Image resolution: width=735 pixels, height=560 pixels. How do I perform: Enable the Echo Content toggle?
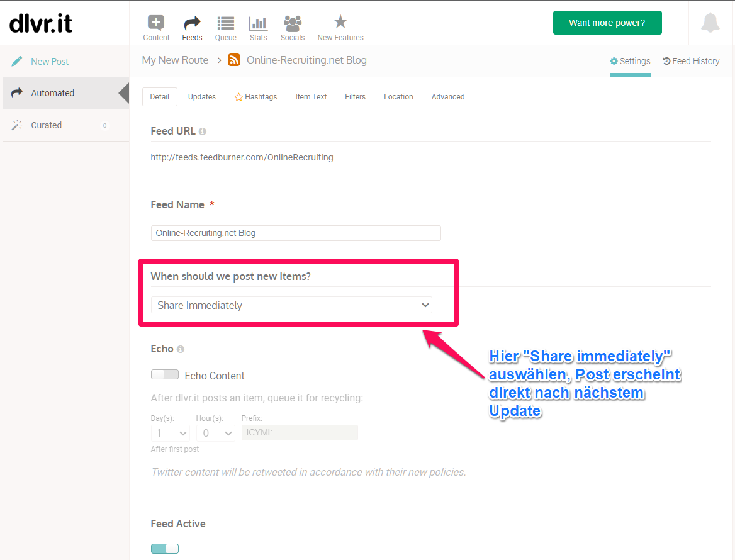pos(165,374)
